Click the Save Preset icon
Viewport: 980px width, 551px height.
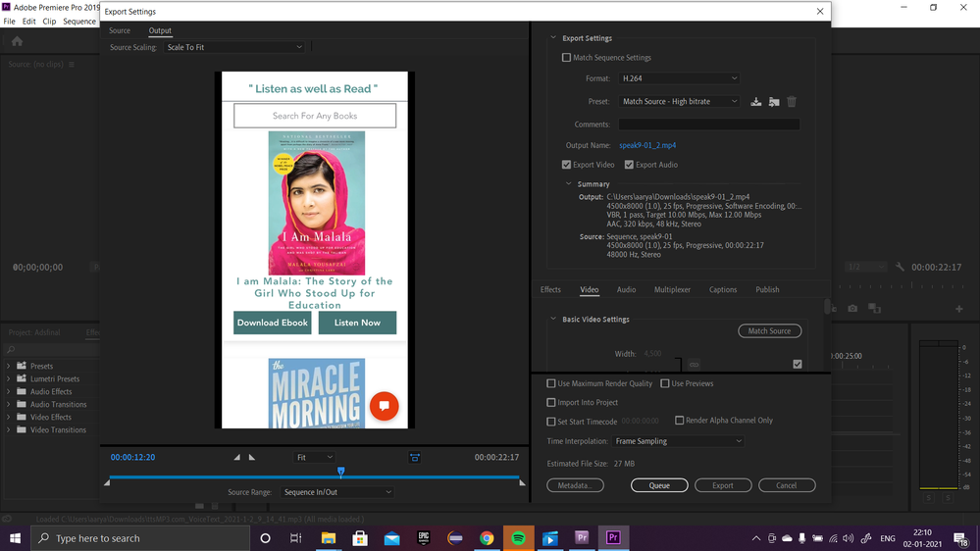[x=755, y=102]
